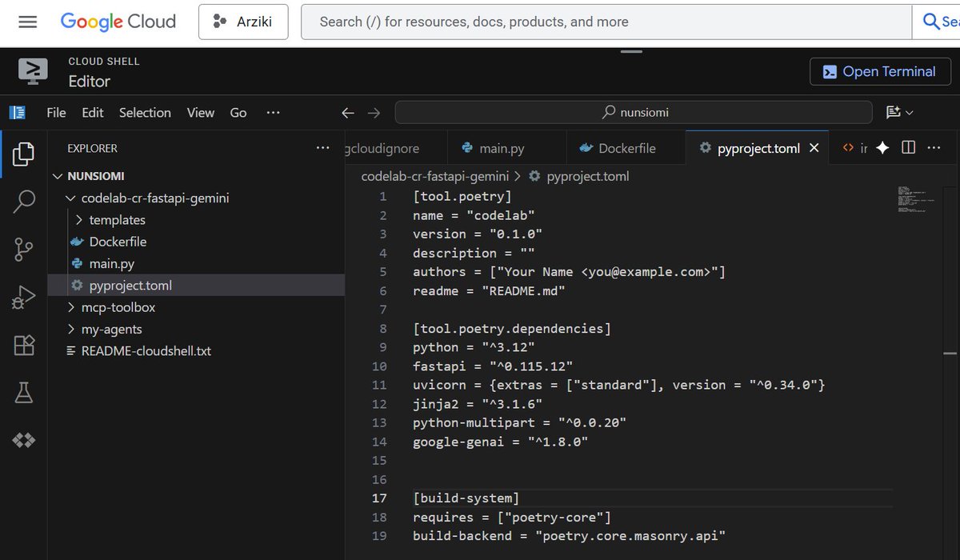This screenshot has width=960, height=560.
Task: Open the Arziki project selector
Action: coord(243,22)
